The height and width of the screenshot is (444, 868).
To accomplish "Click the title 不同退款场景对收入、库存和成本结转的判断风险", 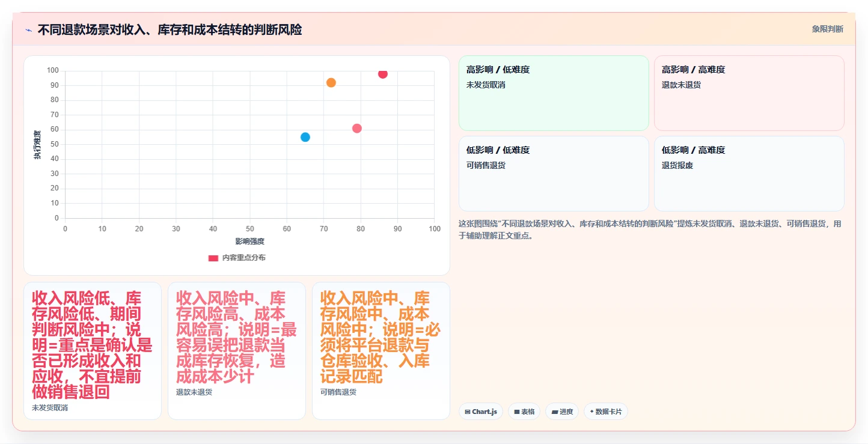I will (170, 29).
